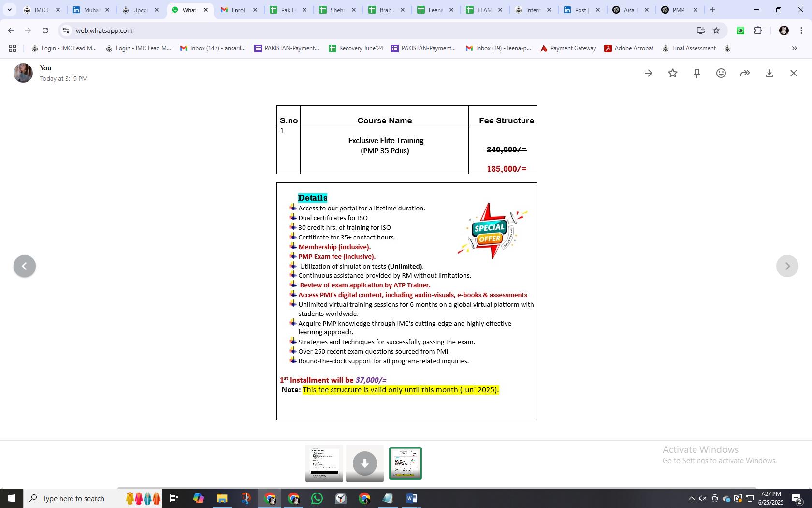Open the Chrome three-dot menu

pos(801,30)
